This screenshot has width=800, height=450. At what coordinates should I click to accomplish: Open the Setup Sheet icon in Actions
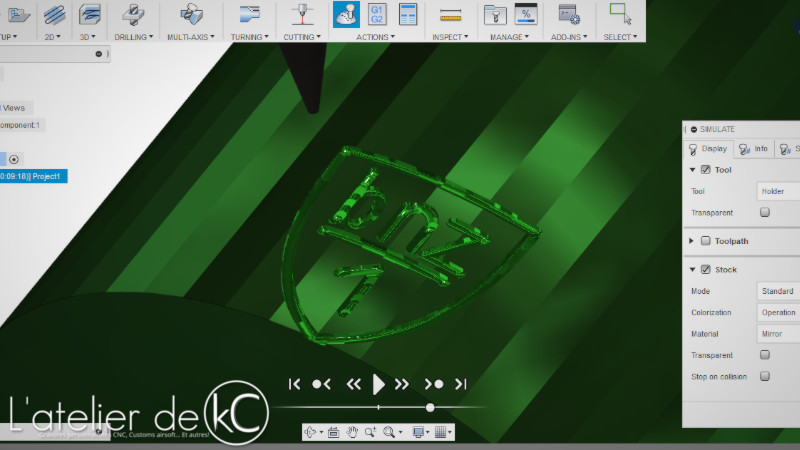(x=407, y=14)
